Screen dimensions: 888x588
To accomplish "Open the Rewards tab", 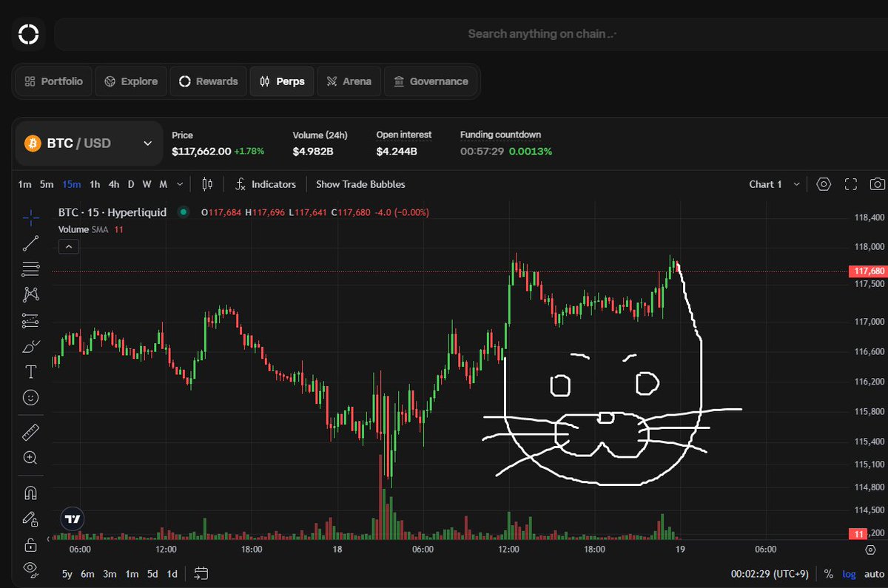I will click(209, 81).
